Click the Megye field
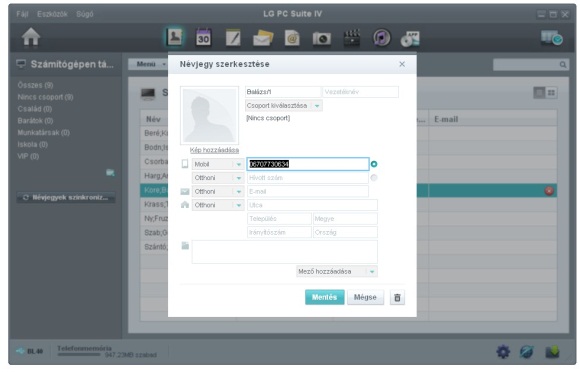 coord(345,219)
